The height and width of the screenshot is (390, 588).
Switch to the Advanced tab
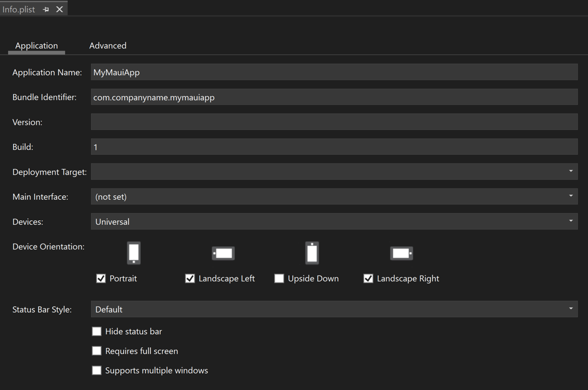click(x=108, y=46)
